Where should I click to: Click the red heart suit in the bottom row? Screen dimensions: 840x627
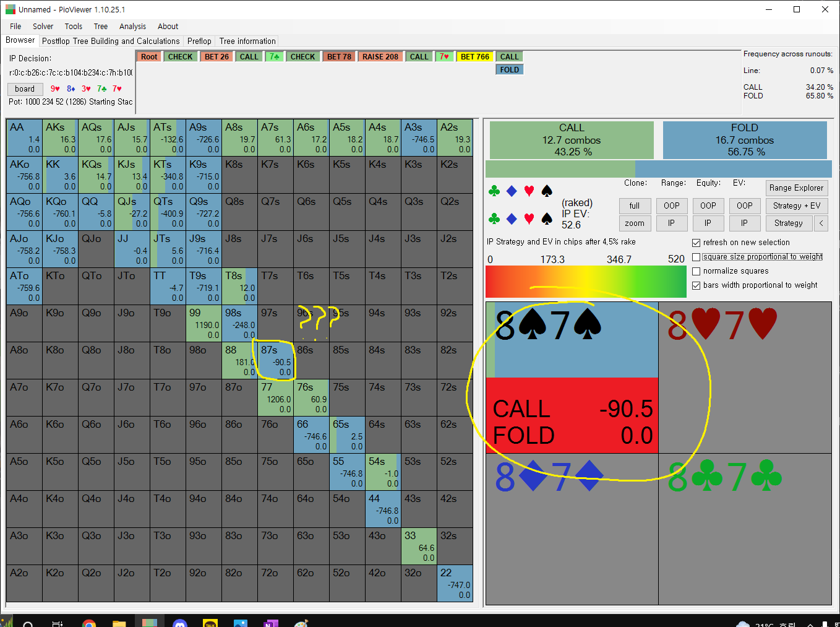pos(529,218)
